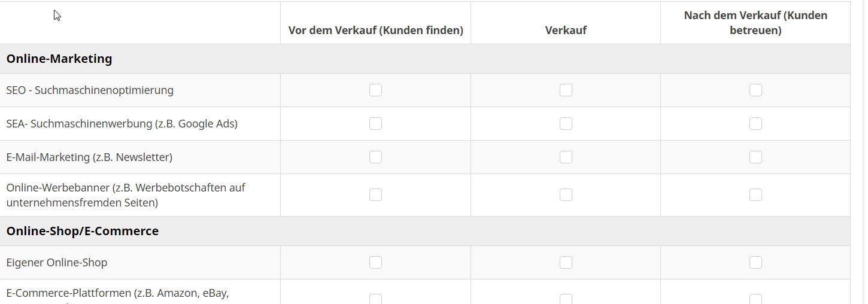This screenshot has width=868, height=304.
Task: Enable SEO for Nach dem Verkauf
Action: point(755,90)
